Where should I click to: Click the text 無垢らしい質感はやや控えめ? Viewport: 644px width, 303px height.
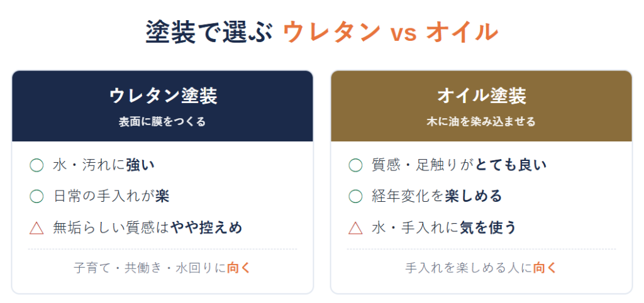point(147,227)
